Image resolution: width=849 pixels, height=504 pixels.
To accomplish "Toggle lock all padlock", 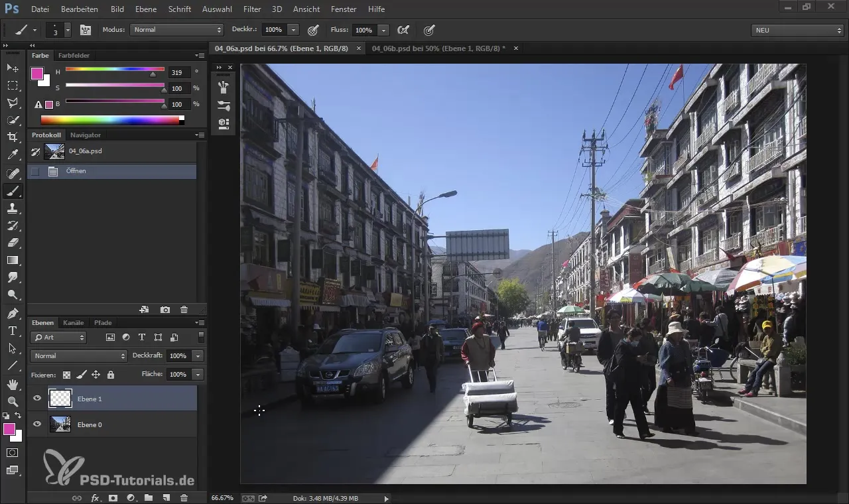I will pos(110,375).
